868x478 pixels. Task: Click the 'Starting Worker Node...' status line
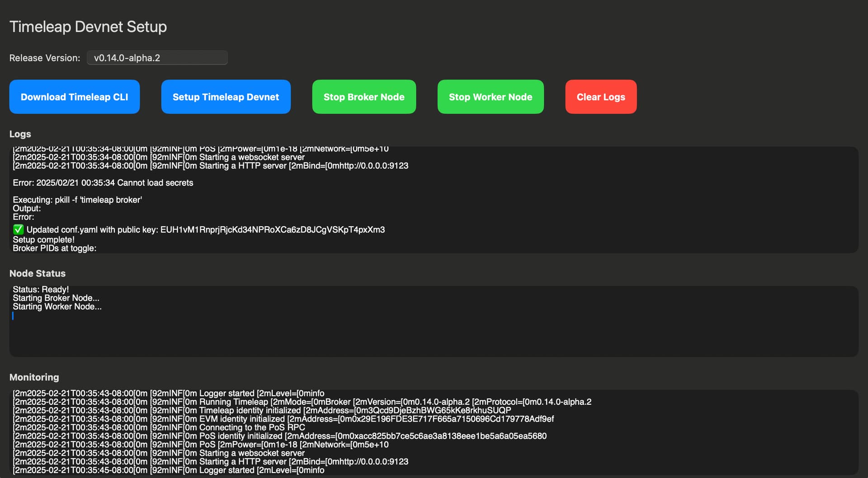[x=57, y=306]
